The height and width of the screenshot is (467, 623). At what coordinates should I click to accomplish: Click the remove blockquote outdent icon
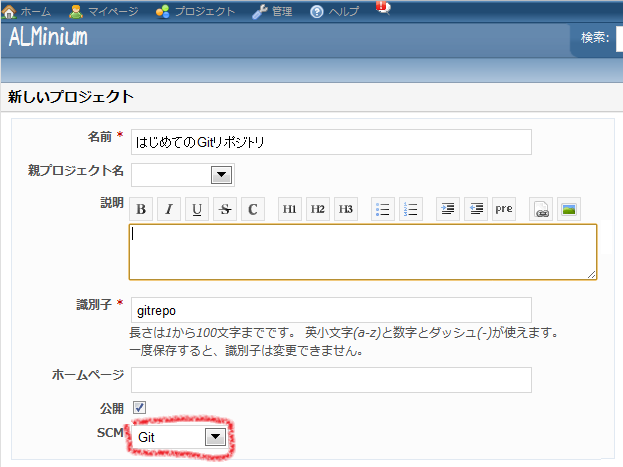tap(476, 209)
